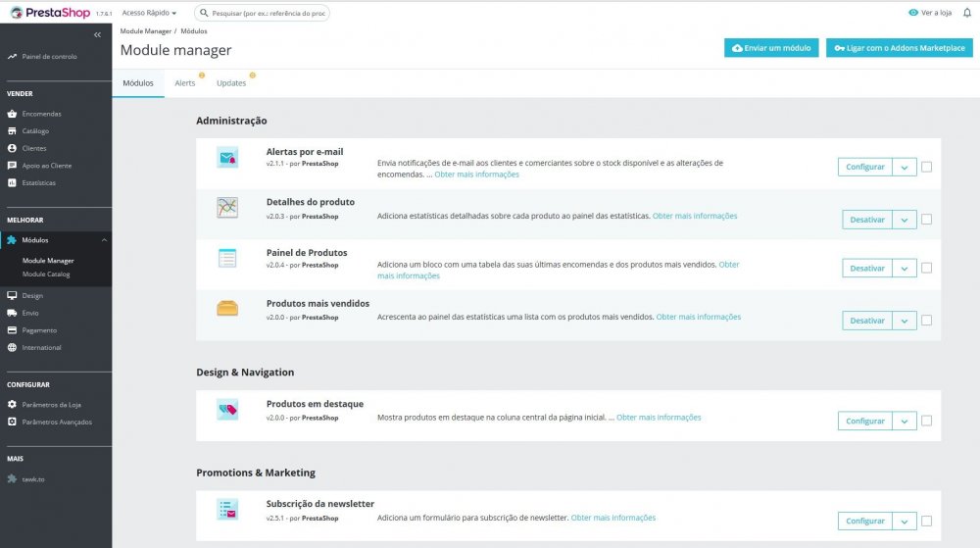980x548 pixels.
Task: Click the Parâmetros da Loja gear icon
Action: [12, 404]
